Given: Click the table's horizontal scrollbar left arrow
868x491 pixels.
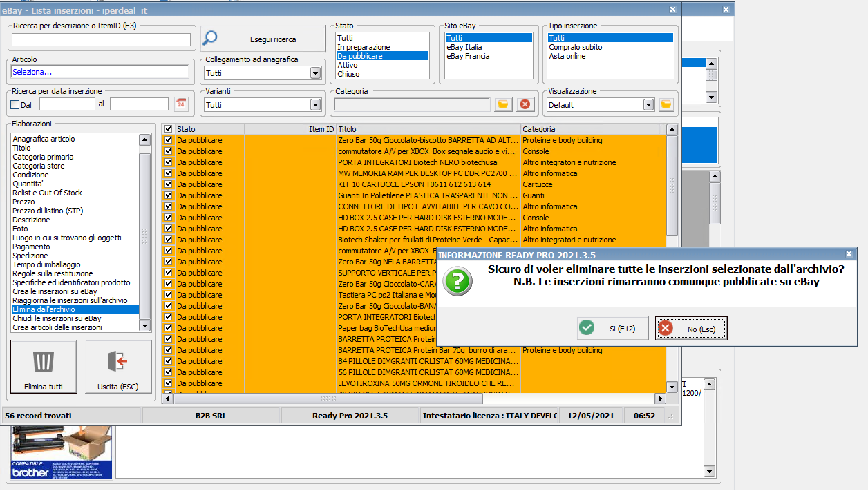Looking at the screenshot, I should pos(167,398).
